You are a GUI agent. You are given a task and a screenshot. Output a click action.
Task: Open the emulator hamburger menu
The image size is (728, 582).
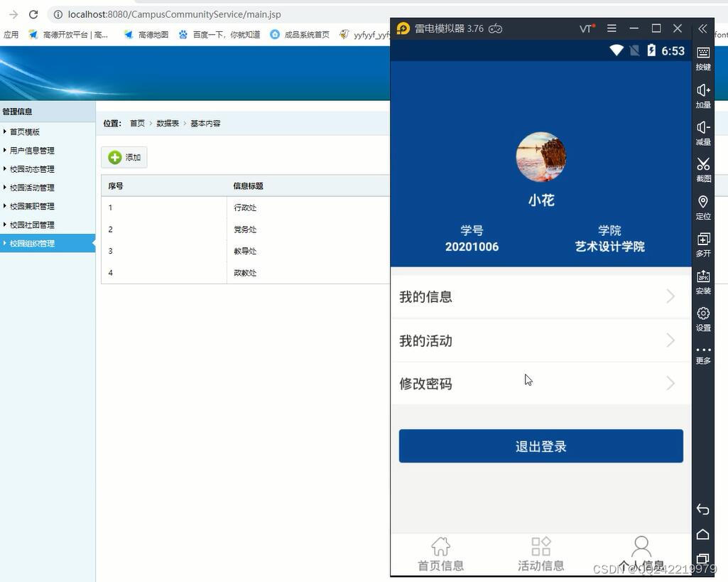612,28
